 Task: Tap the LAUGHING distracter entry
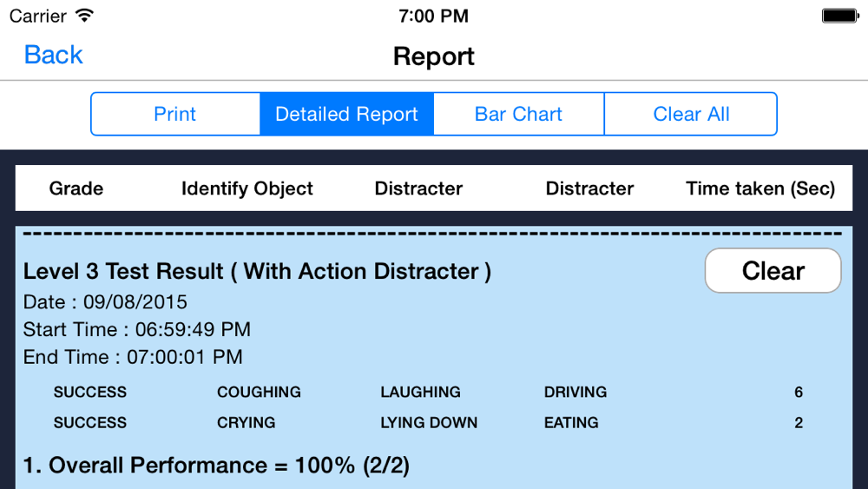pyautogui.click(x=420, y=392)
